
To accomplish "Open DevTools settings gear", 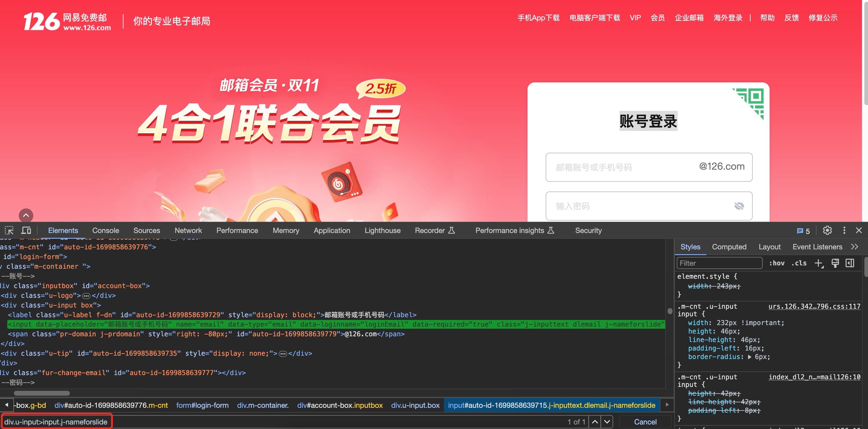I will (x=827, y=230).
